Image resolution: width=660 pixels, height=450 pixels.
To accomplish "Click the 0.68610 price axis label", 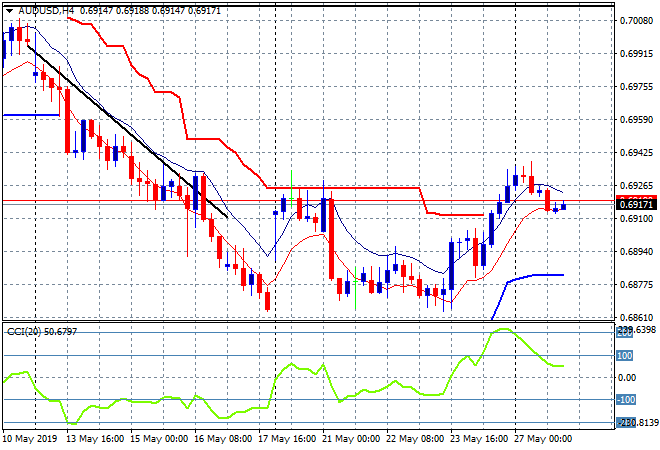I will 636,318.
